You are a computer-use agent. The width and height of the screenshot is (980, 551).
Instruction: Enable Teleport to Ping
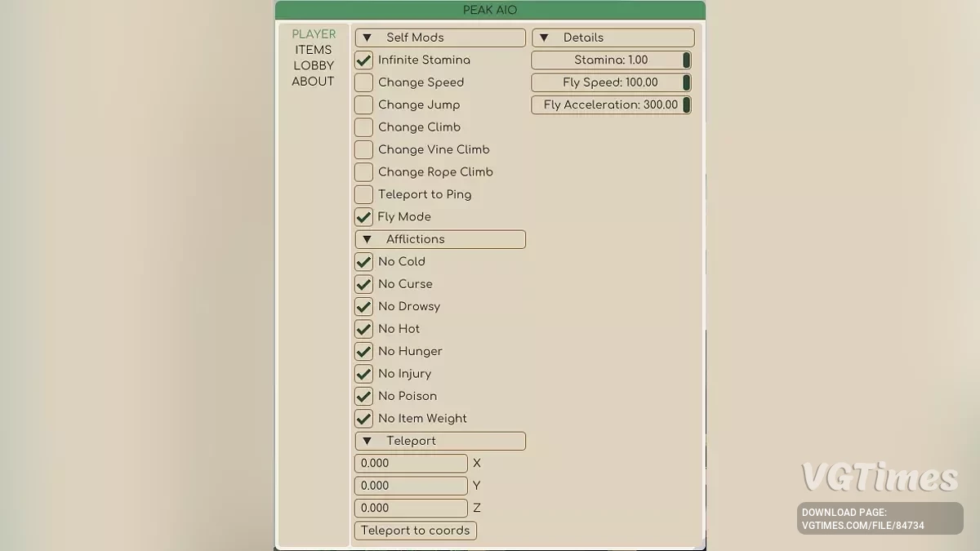click(x=364, y=194)
